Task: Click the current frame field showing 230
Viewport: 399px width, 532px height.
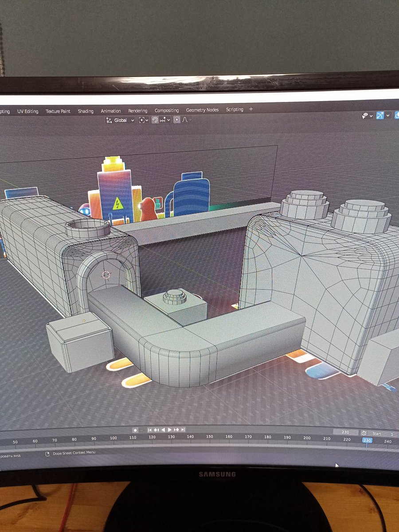Action: tap(345, 432)
